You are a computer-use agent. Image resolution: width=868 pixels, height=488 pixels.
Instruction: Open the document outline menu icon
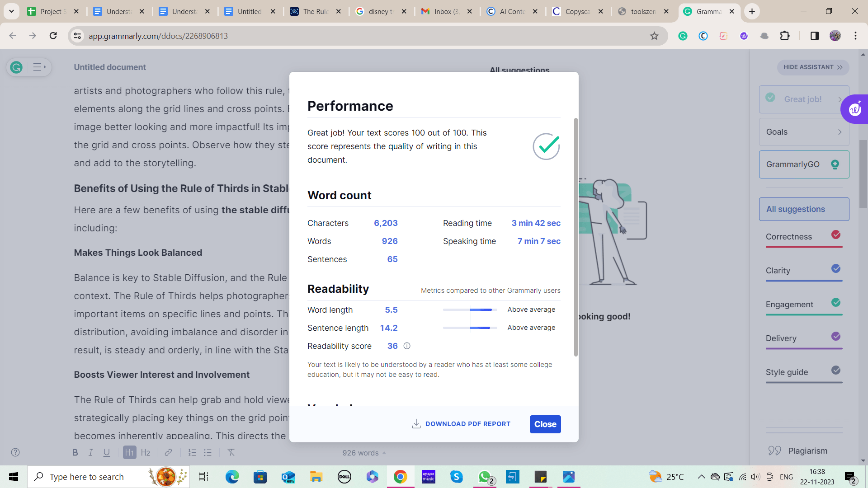[x=39, y=67]
